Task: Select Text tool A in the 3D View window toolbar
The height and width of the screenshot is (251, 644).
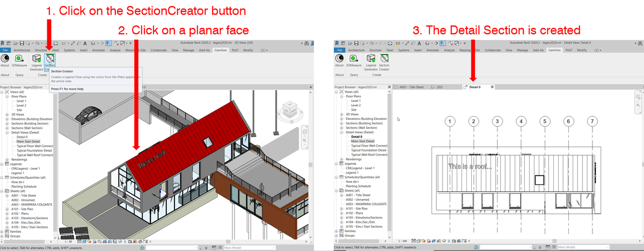Action: (85, 43)
